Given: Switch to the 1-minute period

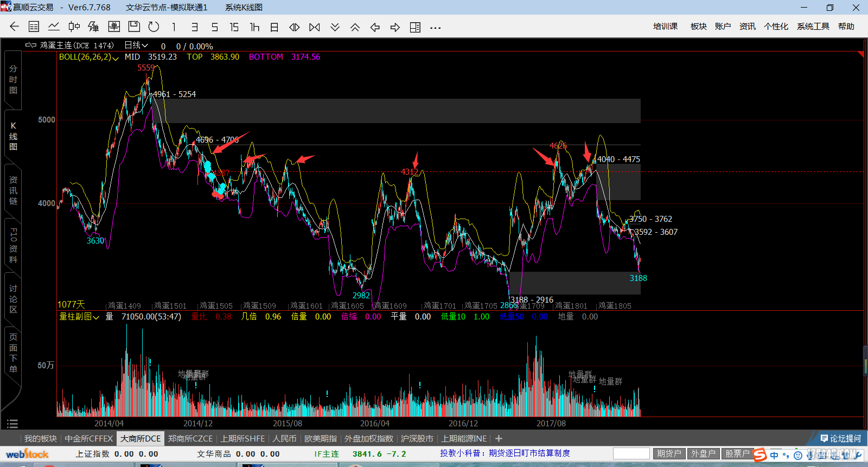Looking at the screenshot, I should (174, 27).
